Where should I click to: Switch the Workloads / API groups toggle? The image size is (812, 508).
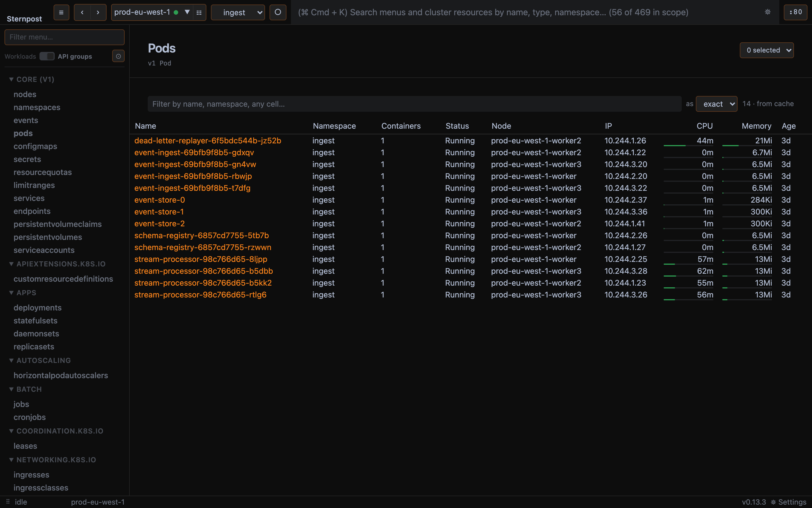coord(47,56)
